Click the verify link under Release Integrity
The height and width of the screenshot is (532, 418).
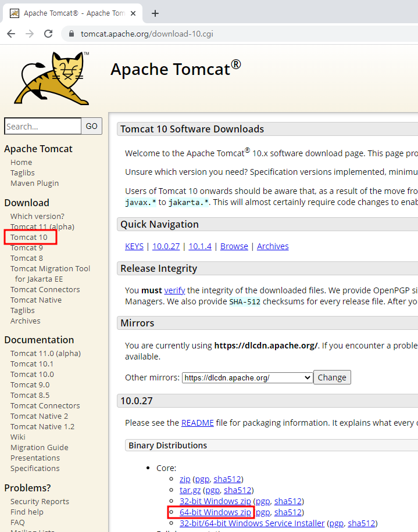[x=174, y=290]
